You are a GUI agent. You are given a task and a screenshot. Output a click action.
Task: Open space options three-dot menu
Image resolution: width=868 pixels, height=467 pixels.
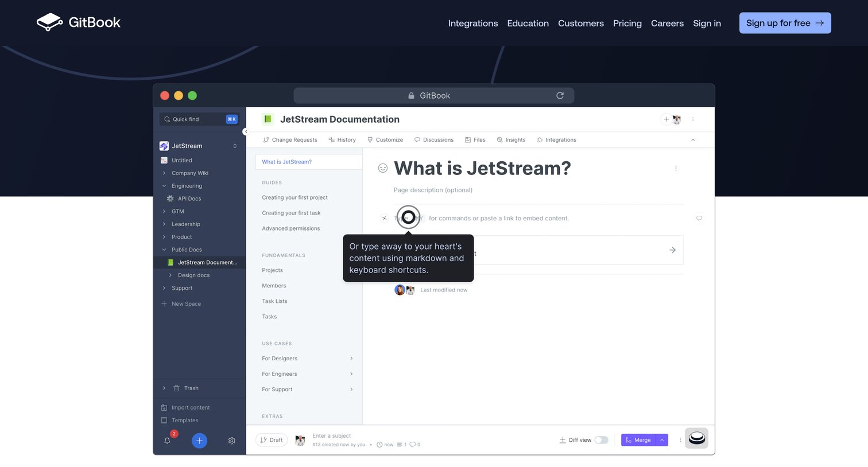693,119
